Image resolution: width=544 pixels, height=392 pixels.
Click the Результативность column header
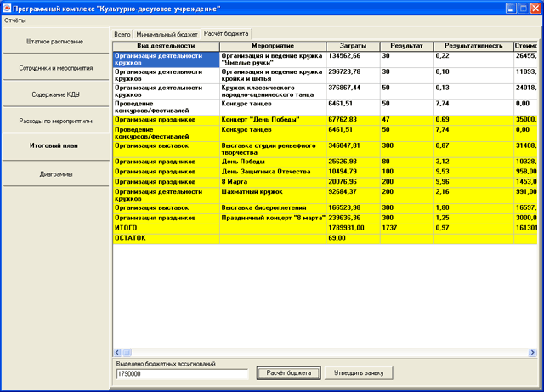[473, 46]
